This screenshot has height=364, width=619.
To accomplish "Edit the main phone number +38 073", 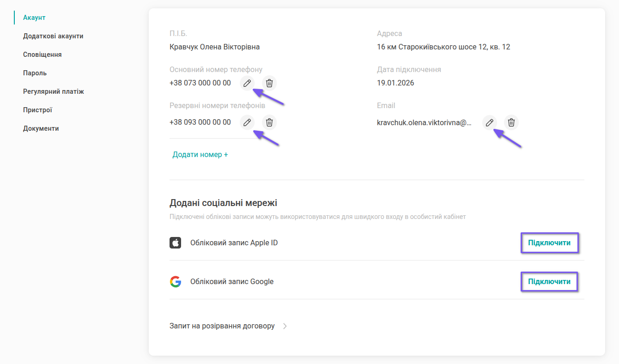I will coord(247,83).
